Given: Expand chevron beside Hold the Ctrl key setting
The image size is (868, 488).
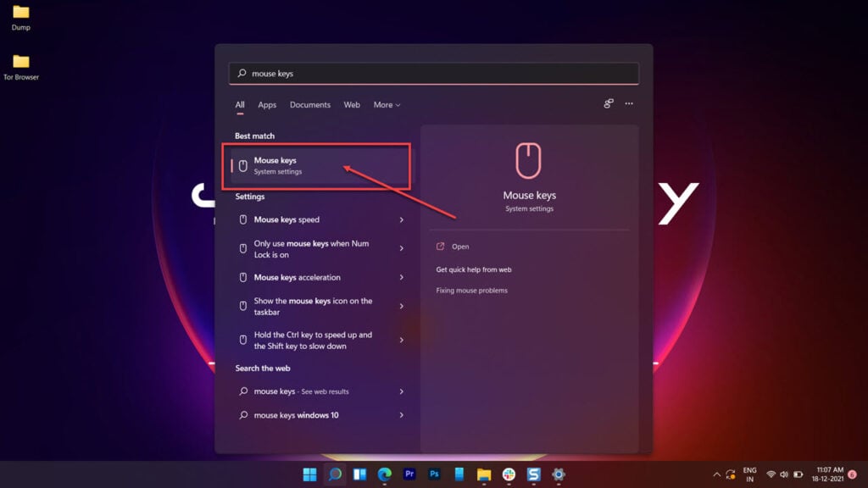Looking at the screenshot, I should click(x=401, y=341).
